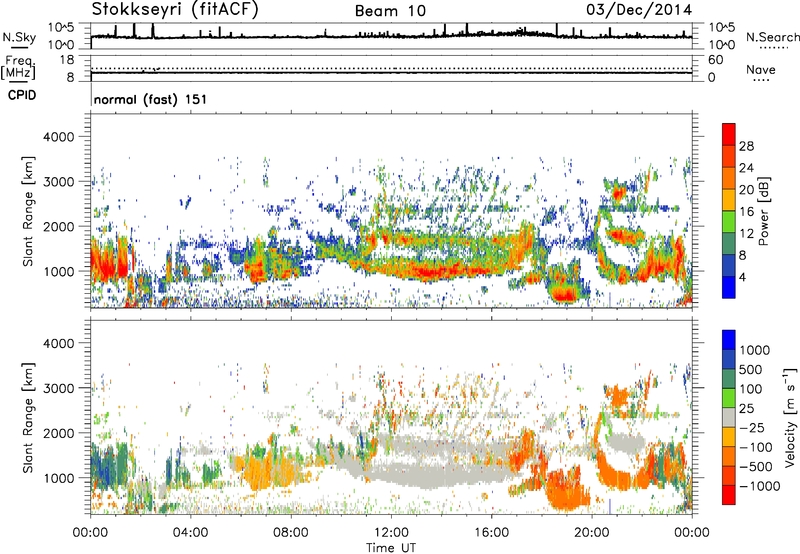Image resolution: width=800 pixels, height=554 pixels.
Task: Click the 60 tick on Nave axis
Action: (x=716, y=60)
